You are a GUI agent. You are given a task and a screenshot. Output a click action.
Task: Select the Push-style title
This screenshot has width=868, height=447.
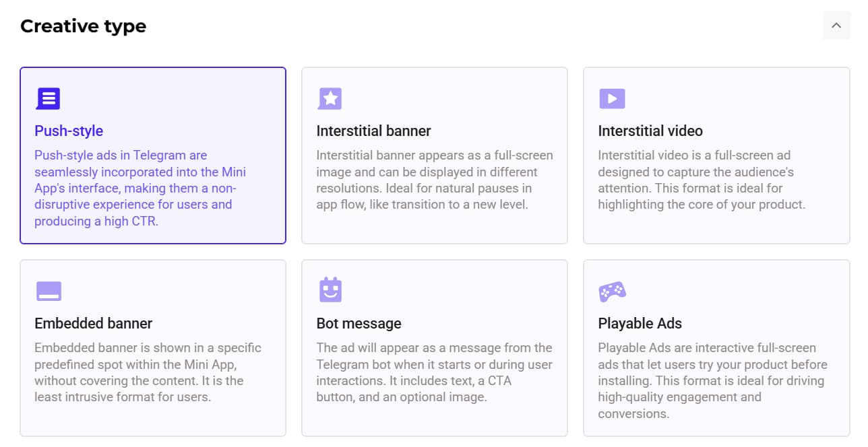tap(69, 131)
